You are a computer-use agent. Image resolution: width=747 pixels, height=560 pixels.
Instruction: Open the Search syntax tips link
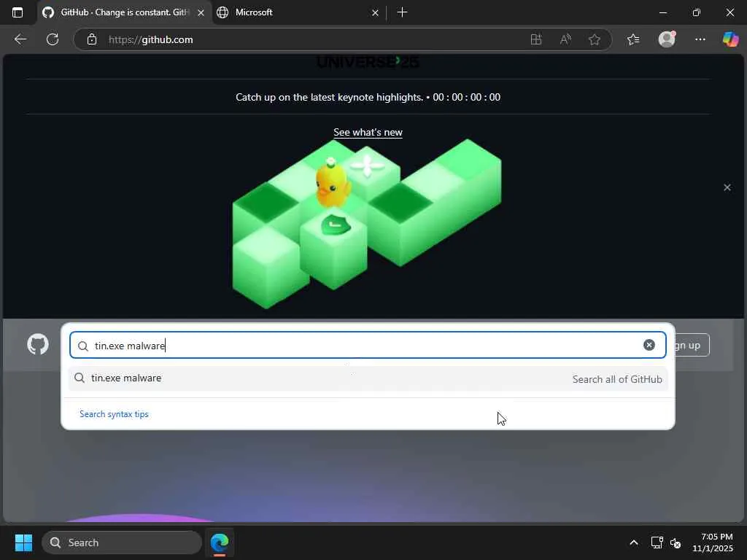[114, 414]
